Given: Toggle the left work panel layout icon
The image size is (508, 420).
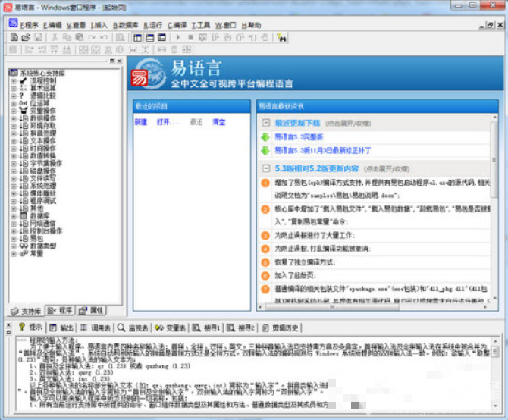Looking at the screenshot, I should (x=138, y=38).
